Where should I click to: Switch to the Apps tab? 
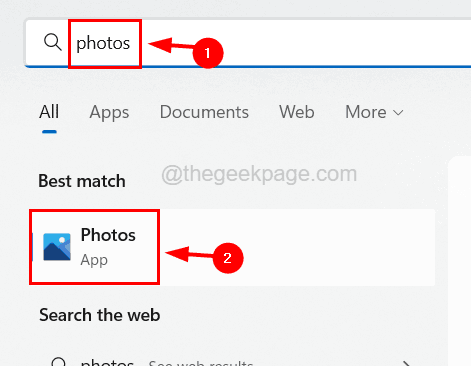pos(109,112)
